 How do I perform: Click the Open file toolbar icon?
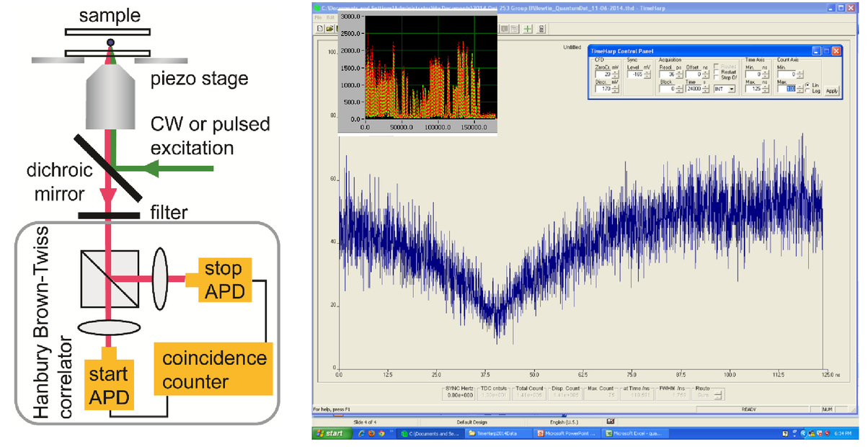click(329, 28)
